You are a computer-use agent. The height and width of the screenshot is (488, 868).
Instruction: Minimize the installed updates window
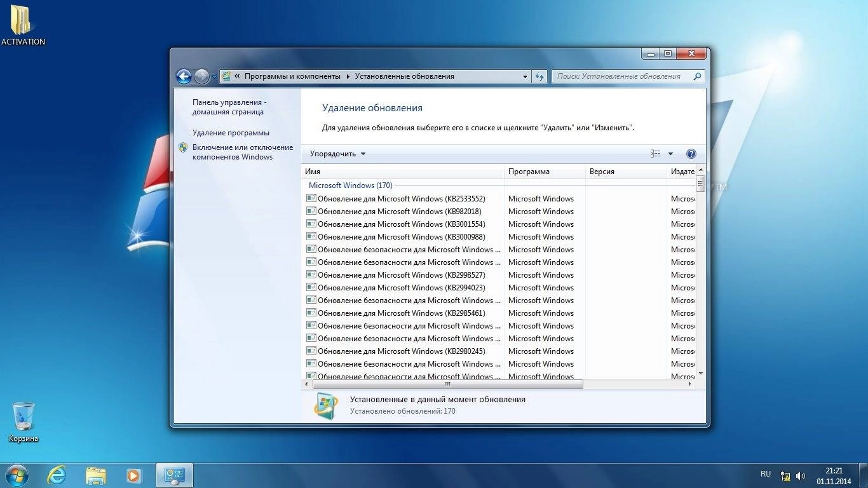pos(650,54)
